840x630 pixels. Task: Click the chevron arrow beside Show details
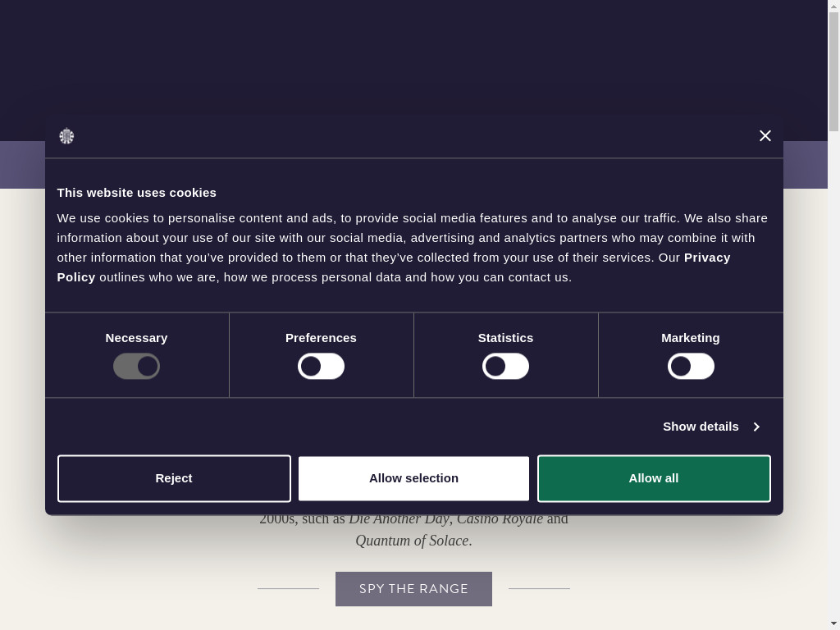coord(756,427)
